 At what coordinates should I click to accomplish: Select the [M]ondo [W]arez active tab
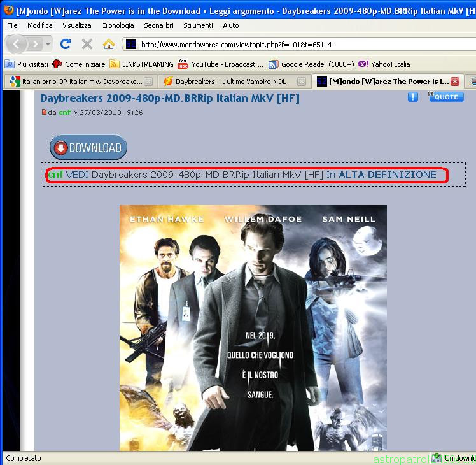pyautogui.click(x=388, y=82)
